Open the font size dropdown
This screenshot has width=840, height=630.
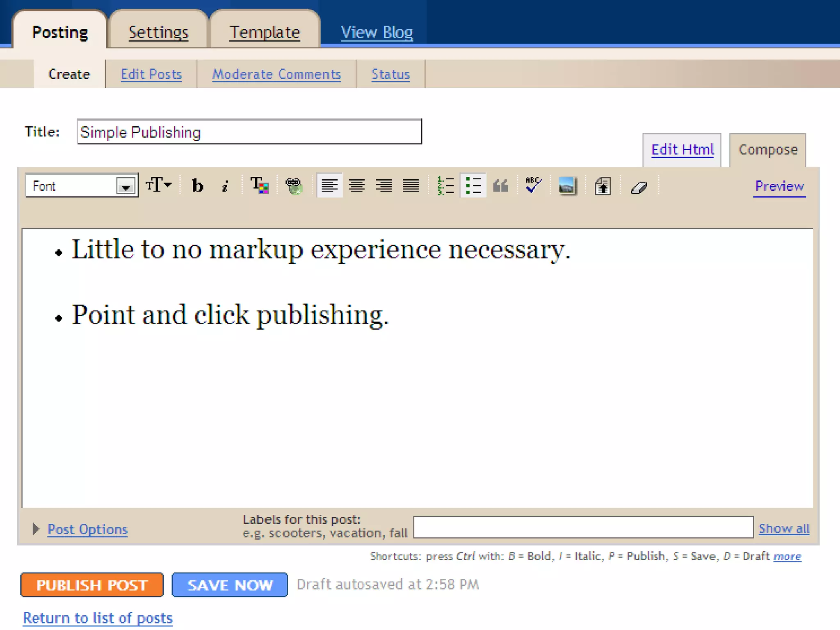159,185
